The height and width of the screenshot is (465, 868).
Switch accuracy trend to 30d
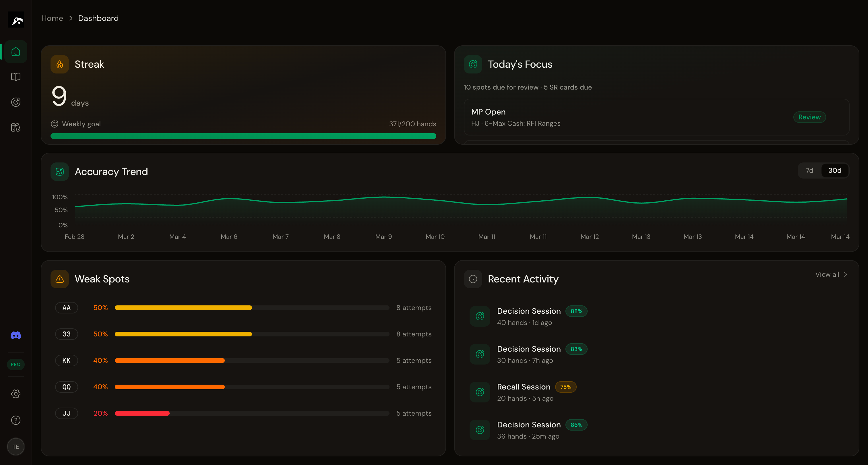[x=835, y=170]
